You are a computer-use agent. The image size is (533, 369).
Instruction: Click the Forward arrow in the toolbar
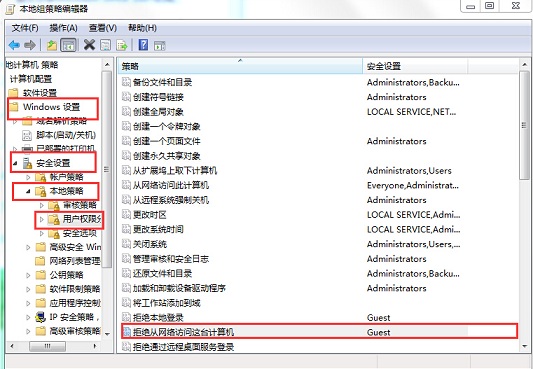[30, 45]
